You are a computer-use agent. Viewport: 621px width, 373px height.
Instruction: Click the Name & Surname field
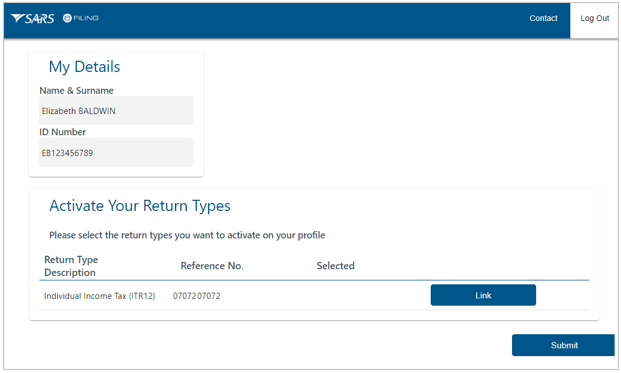tap(116, 110)
